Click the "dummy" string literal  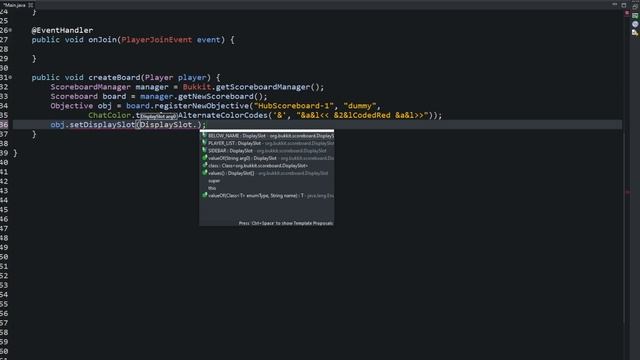click(360, 106)
